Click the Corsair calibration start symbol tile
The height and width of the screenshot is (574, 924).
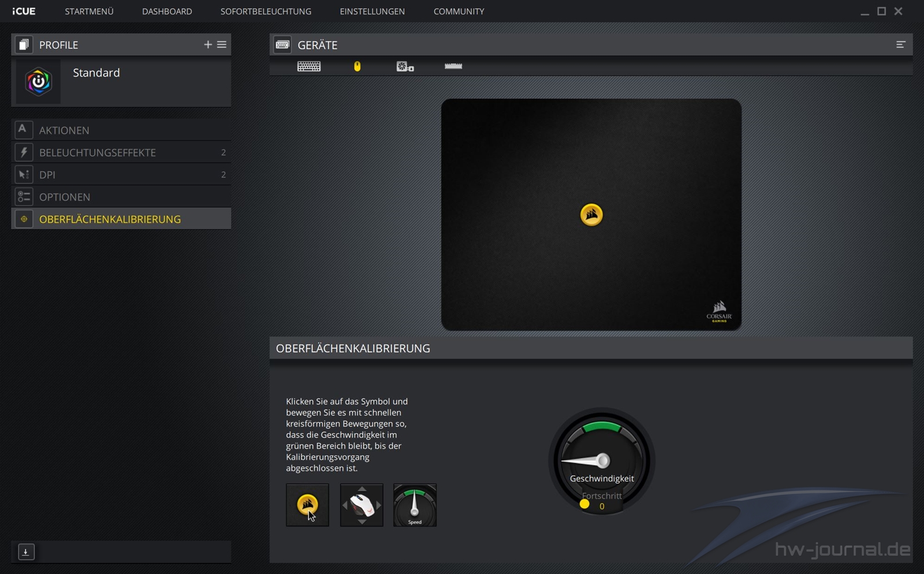tap(307, 505)
